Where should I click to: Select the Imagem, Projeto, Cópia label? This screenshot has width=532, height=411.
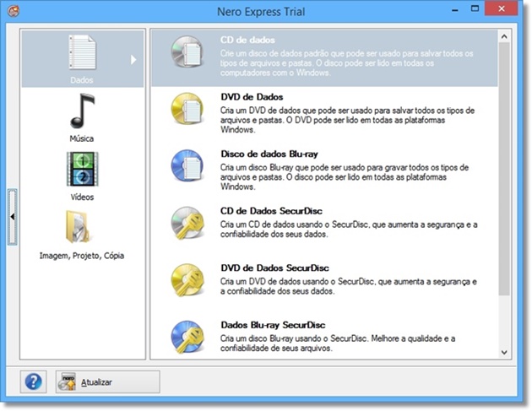click(82, 256)
